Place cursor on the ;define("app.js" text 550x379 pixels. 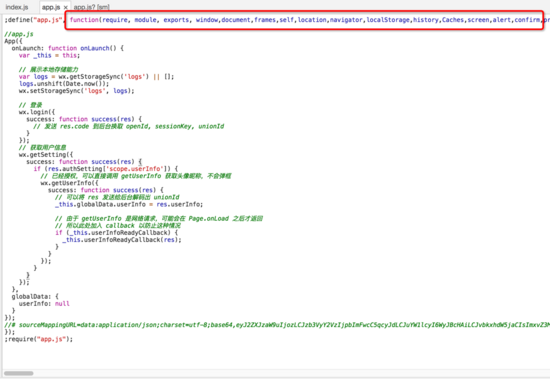(x=34, y=20)
